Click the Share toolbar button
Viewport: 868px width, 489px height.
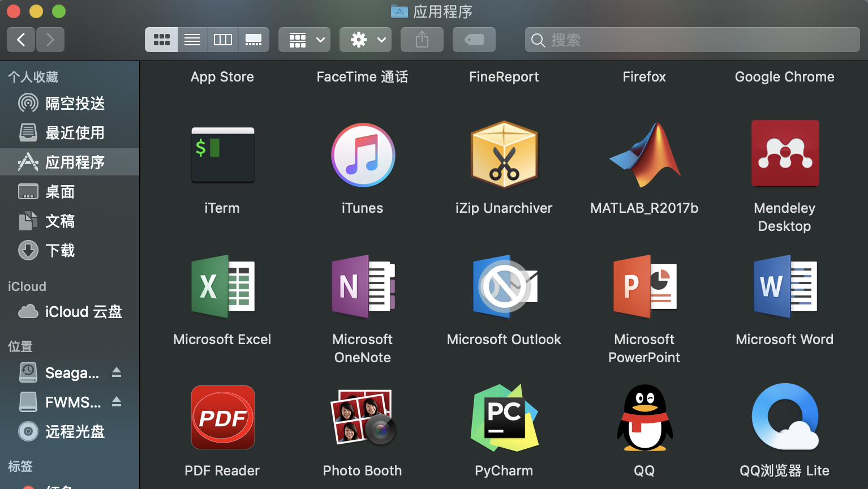(x=422, y=40)
